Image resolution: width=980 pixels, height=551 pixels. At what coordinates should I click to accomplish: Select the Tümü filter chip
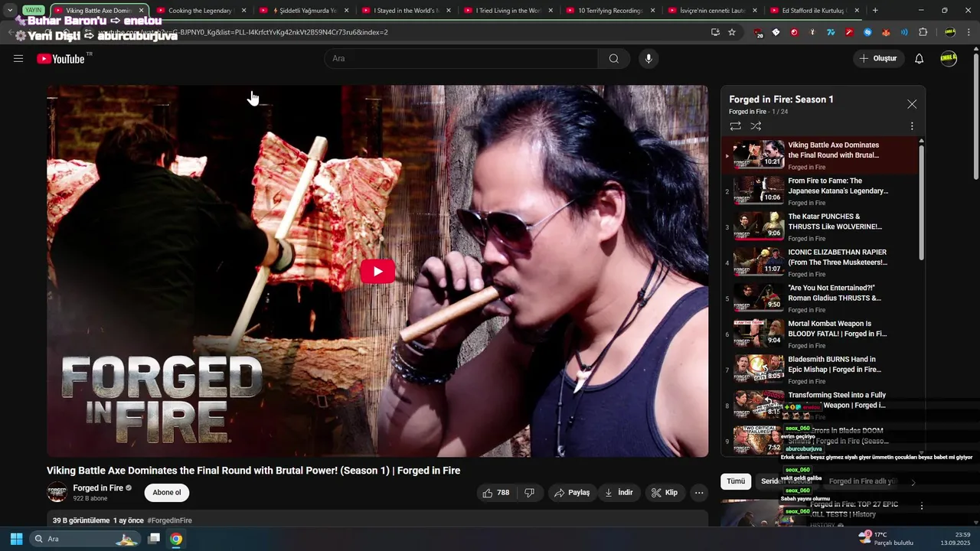tap(735, 481)
